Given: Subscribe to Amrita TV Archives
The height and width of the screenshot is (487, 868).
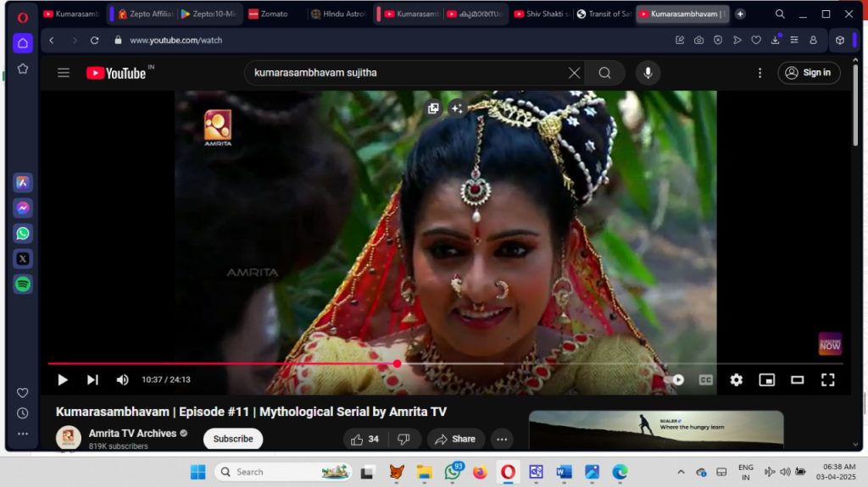Looking at the screenshot, I should coord(233,439).
